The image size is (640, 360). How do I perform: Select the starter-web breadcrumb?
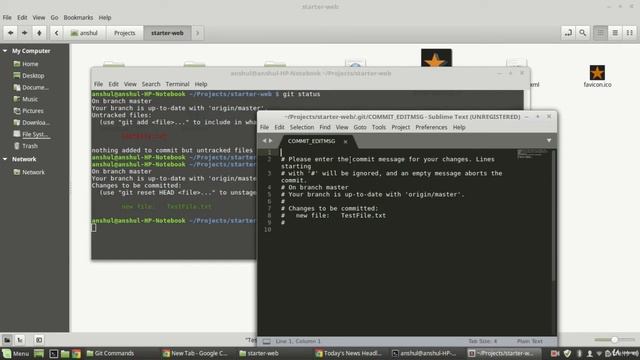coord(167,33)
